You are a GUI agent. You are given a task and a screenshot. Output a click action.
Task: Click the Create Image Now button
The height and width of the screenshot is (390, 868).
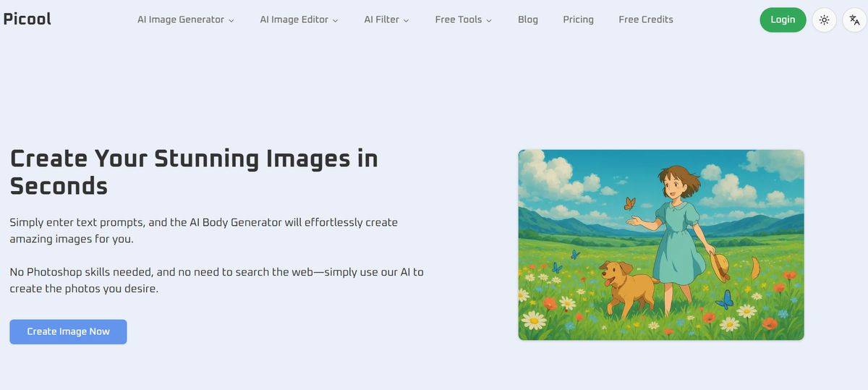tap(68, 331)
